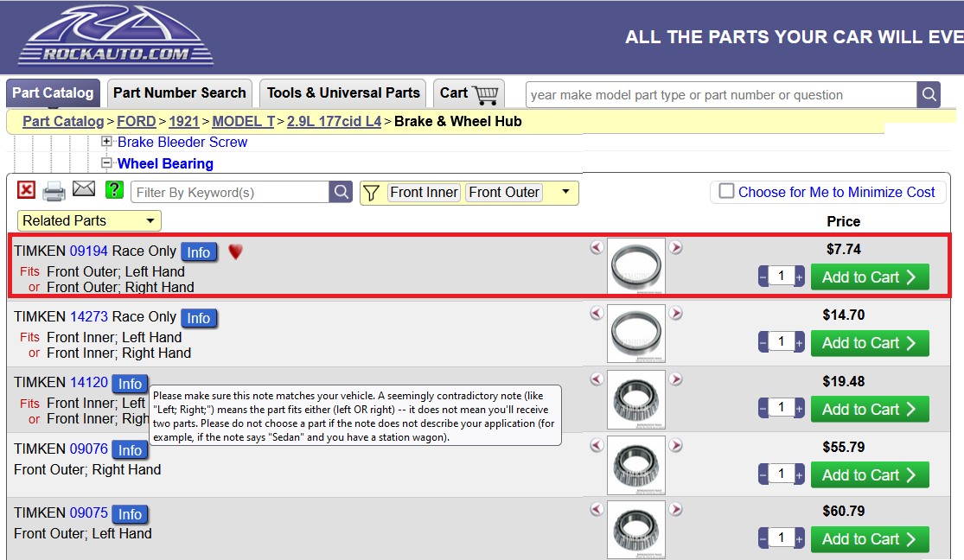This screenshot has width=964, height=560.
Task: Expand the Brake Bleeder Screw category
Action: pos(106,142)
